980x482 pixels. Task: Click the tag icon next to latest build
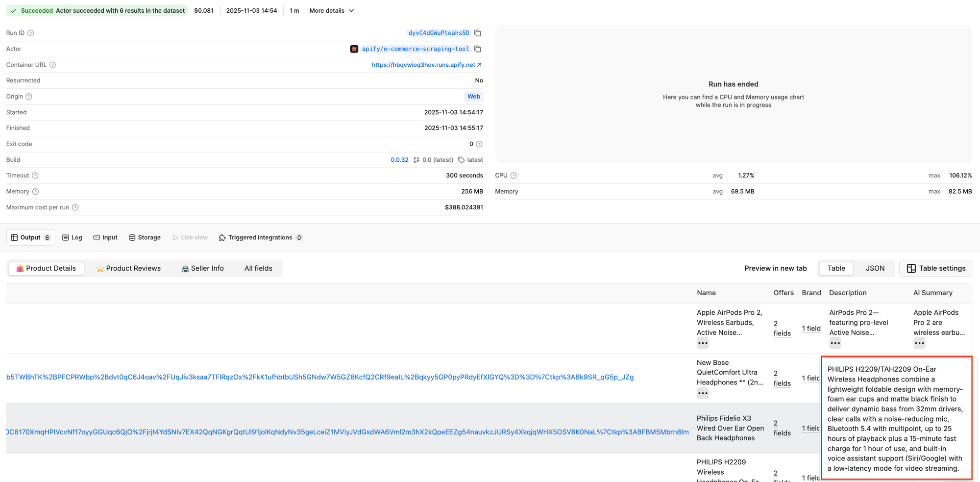[461, 159]
